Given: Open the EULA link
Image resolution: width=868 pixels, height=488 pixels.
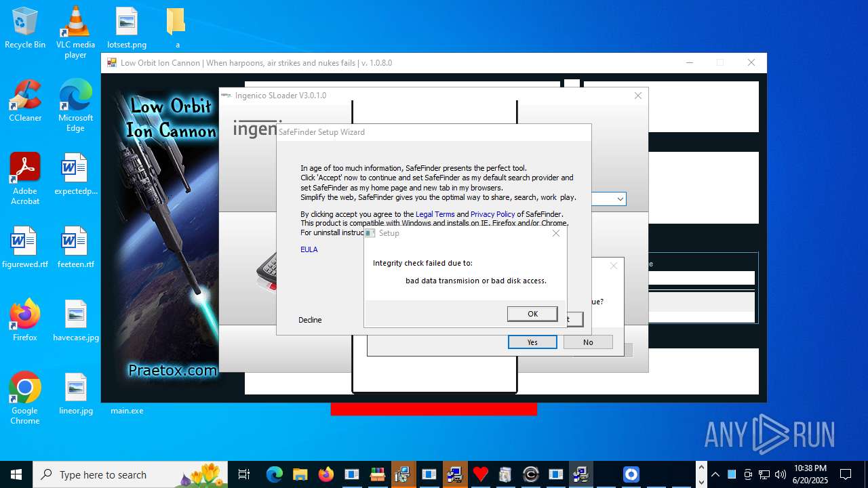Looking at the screenshot, I should pyautogui.click(x=309, y=249).
